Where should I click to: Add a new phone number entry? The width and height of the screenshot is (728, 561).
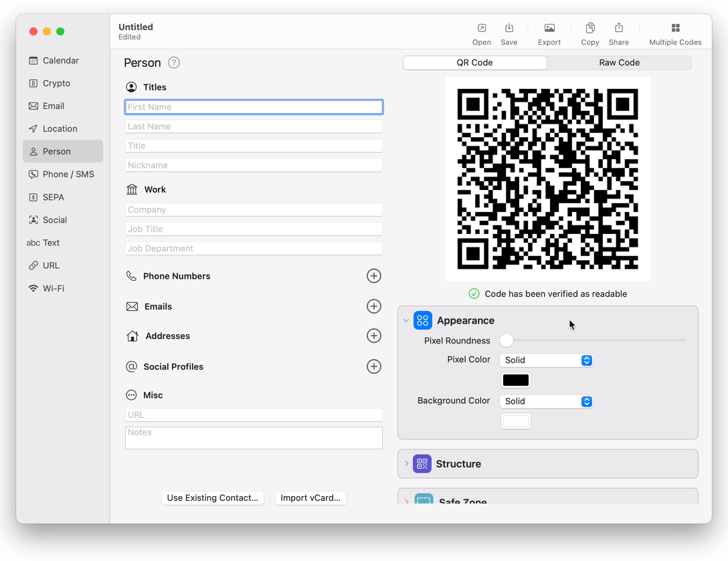(x=374, y=276)
